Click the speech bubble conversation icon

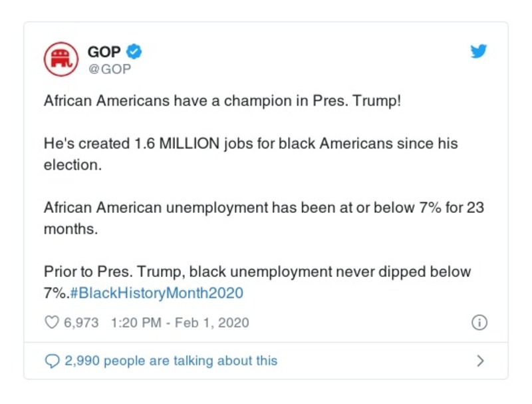tap(52, 359)
